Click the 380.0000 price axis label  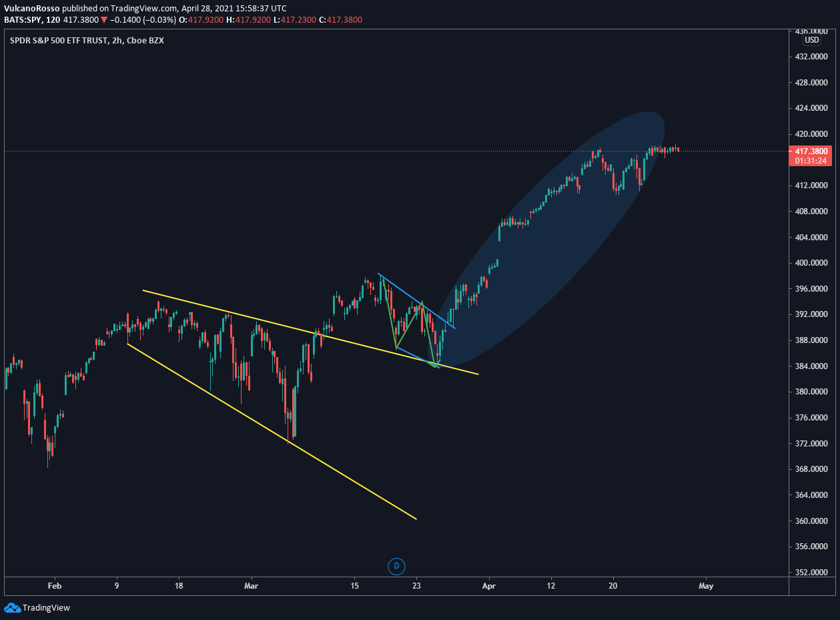pyautogui.click(x=813, y=392)
